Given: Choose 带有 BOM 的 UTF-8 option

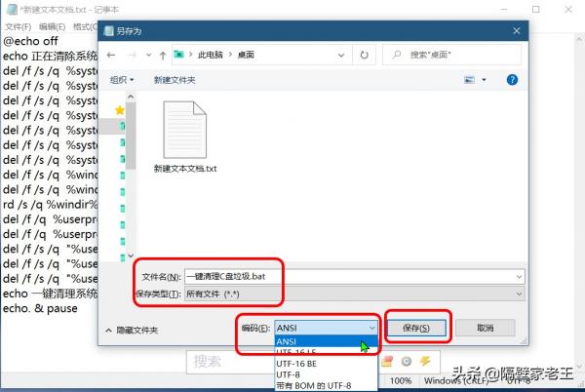Looking at the screenshot, I should pos(326,385).
